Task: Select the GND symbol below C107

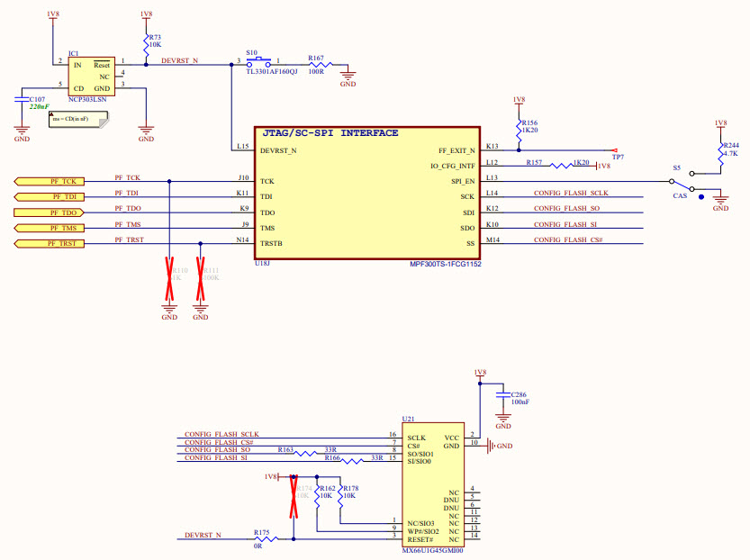Action: click(21, 132)
